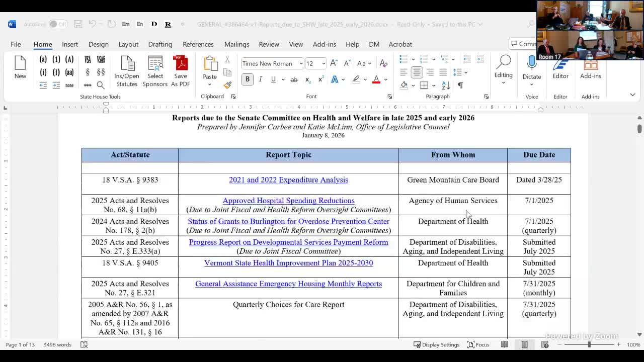
Task: Insert the VSA citation symbol
Action: point(88,59)
